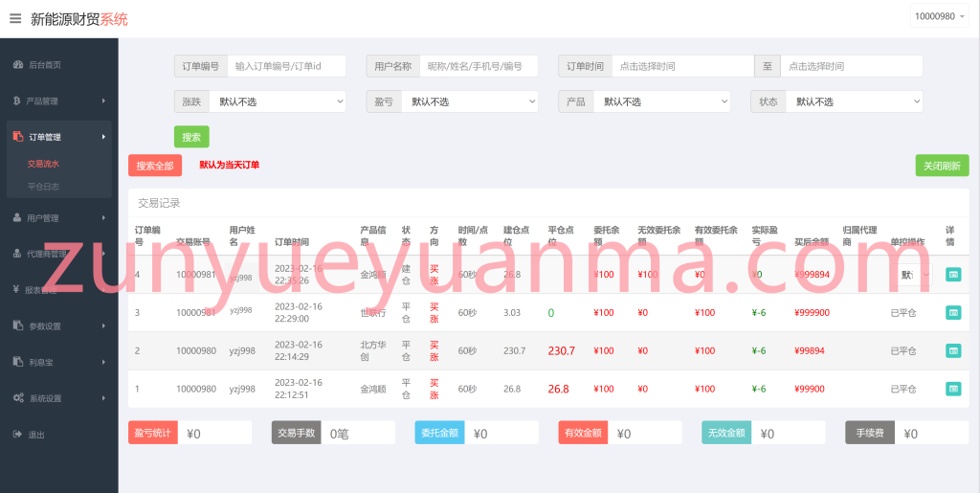Click 手续费 label badge
The width and height of the screenshot is (980, 493).
[870, 433]
